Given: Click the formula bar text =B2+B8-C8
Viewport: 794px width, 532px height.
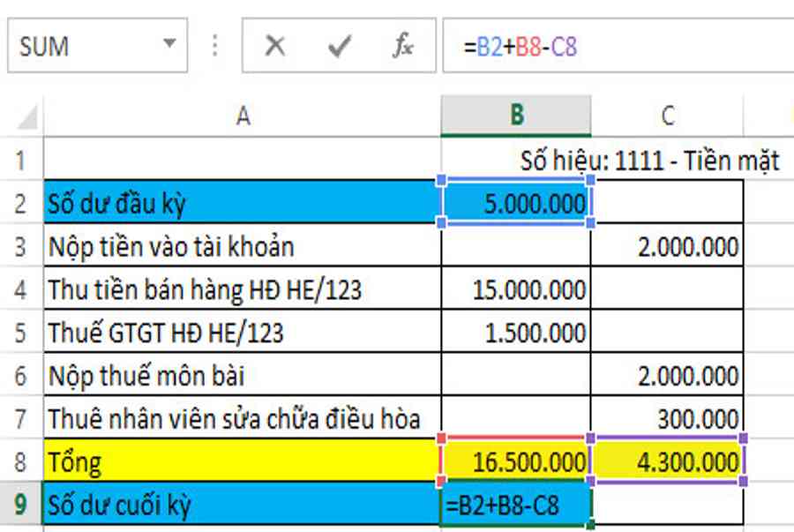Looking at the screenshot, I should coord(521,46).
